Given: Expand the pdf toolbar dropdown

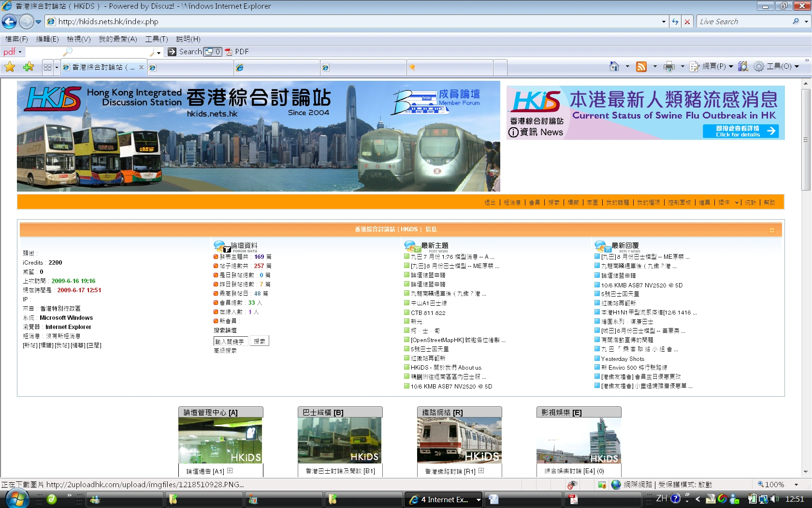Looking at the screenshot, I should [x=20, y=52].
